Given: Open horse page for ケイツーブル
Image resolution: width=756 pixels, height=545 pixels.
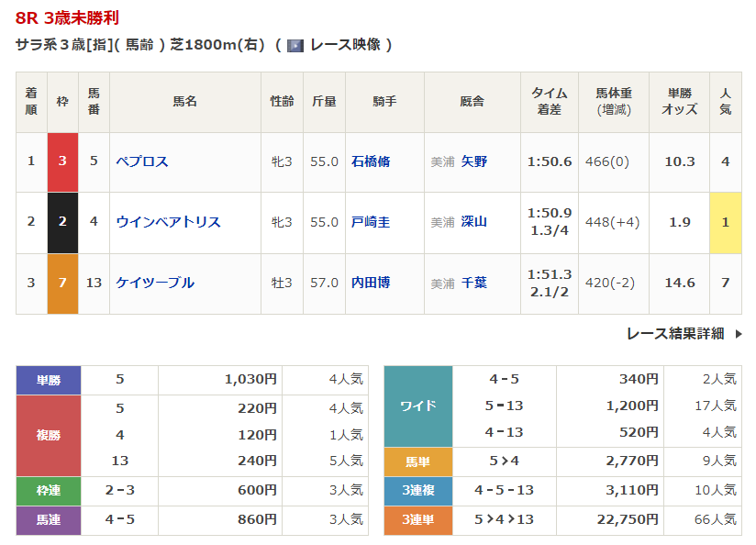Looking at the screenshot, I should pos(155,283).
